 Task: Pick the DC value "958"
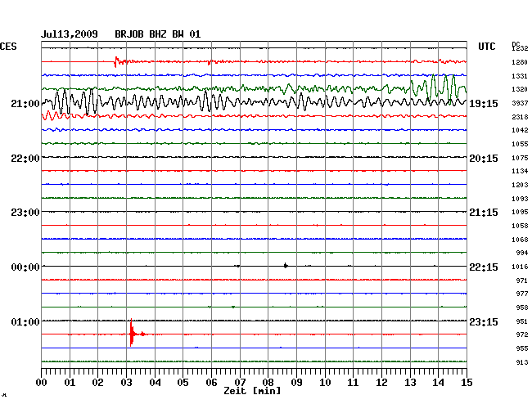coord(522,307)
